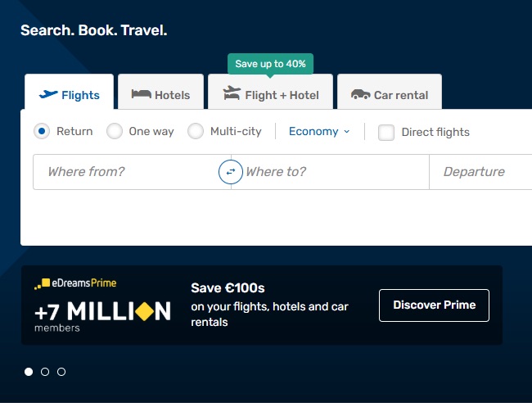Click the airplane icon on Flights tab

(48, 94)
